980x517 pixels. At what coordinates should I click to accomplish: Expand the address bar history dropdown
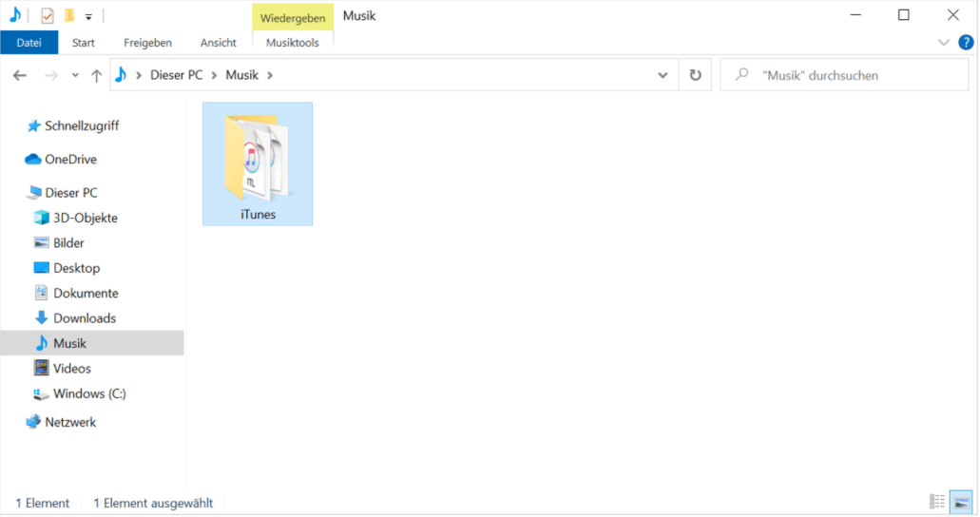[663, 75]
